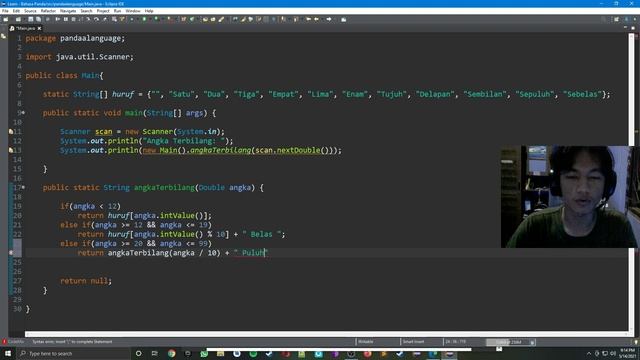This screenshot has height=360, width=640.
Task: Click the warning marker on line 13
Action: pyautogui.click(x=11, y=150)
